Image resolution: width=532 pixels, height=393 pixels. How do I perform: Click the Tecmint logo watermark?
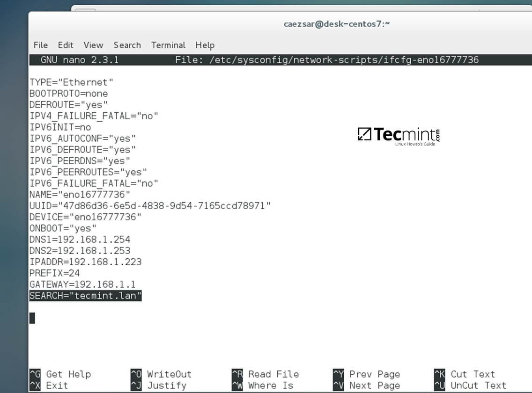[x=399, y=136]
